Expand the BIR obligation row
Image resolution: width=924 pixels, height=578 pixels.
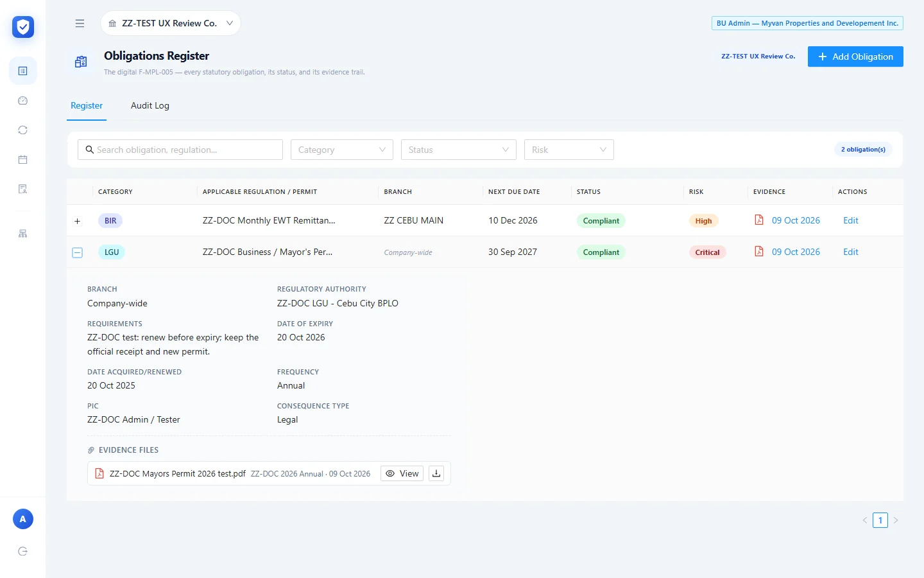(x=77, y=221)
